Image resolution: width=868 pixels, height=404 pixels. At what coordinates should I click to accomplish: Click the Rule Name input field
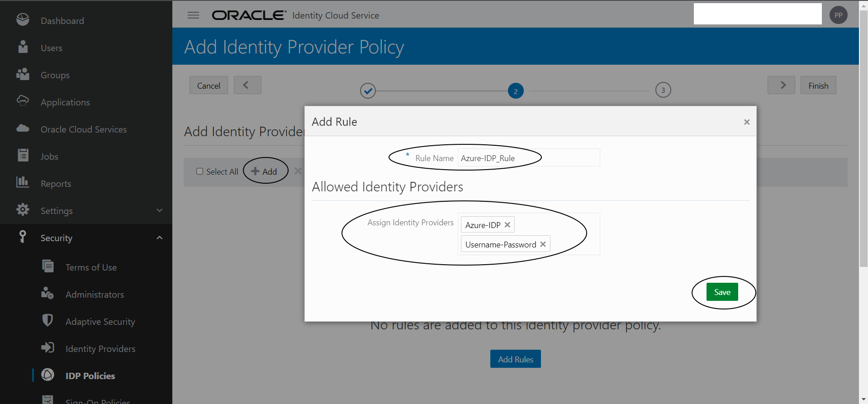coord(528,158)
